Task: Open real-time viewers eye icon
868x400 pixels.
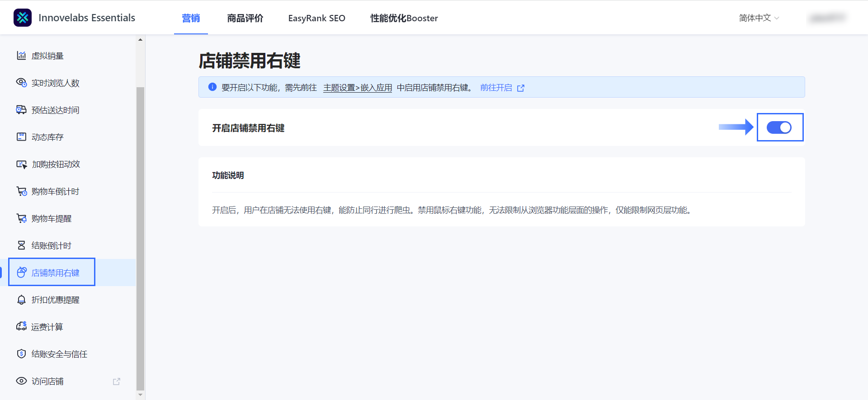Action: click(21, 83)
